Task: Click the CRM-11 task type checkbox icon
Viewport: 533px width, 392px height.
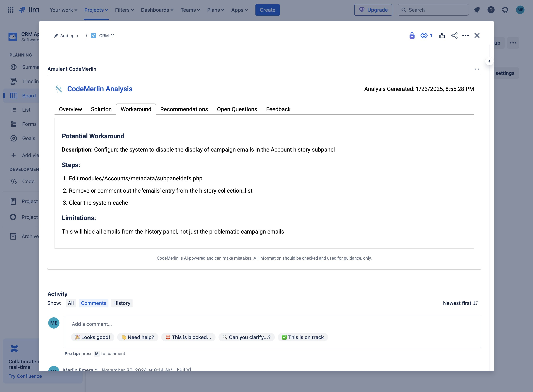Action: click(x=94, y=36)
